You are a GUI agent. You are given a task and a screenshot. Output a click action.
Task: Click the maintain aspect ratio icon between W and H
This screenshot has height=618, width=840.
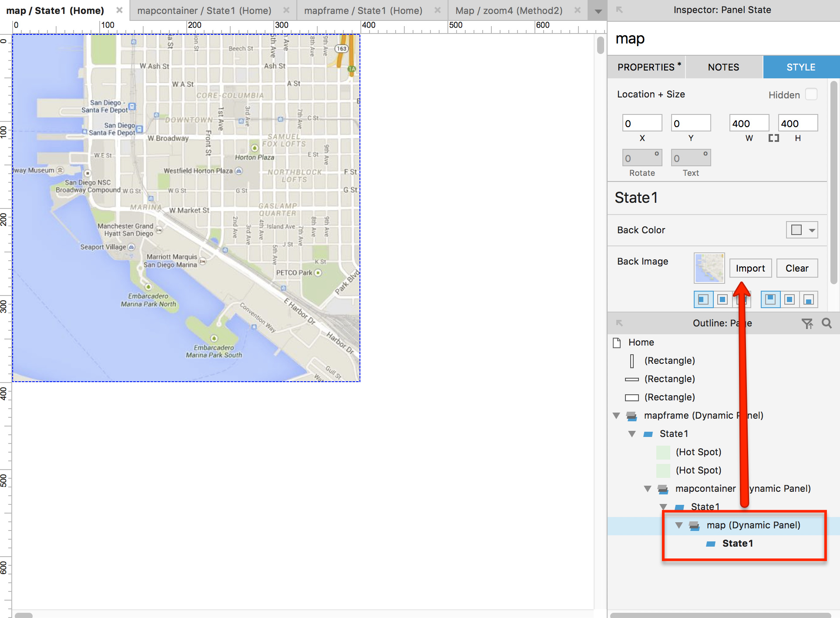click(x=774, y=138)
